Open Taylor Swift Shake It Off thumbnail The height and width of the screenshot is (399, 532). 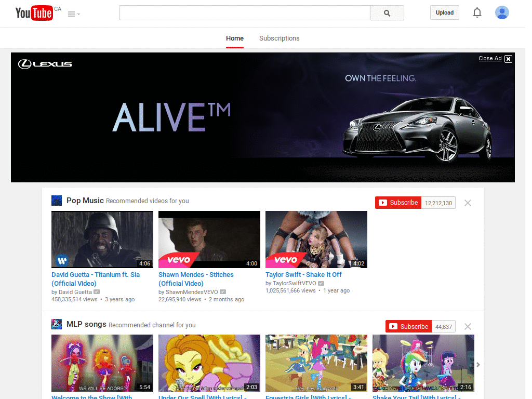(316, 239)
